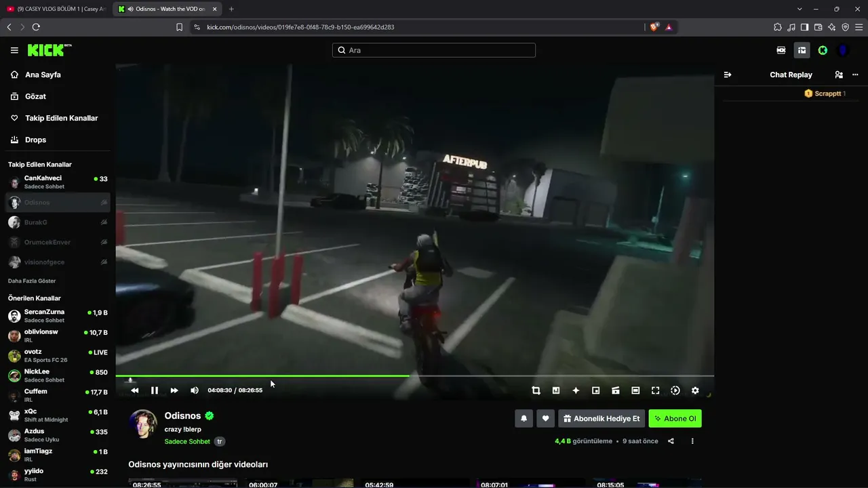Open playback speed control icon

point(675,390)
